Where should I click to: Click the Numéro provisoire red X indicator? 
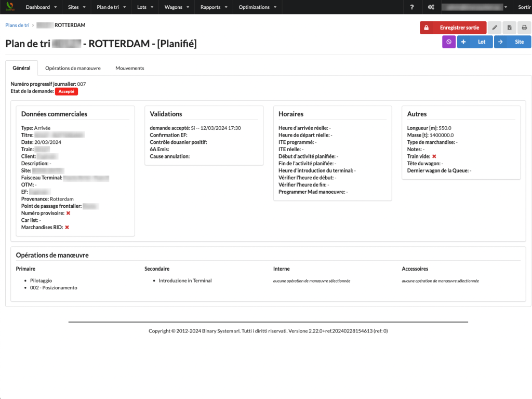pos(68,213)
